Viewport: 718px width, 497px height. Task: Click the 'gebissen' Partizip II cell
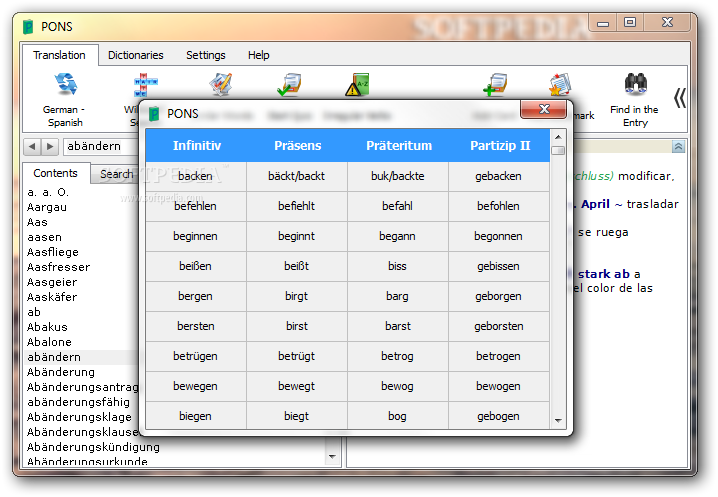[499, 266]
